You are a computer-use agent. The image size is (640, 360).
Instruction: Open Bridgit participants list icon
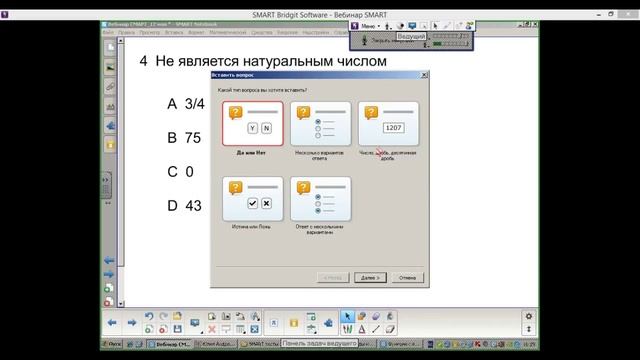470,26
